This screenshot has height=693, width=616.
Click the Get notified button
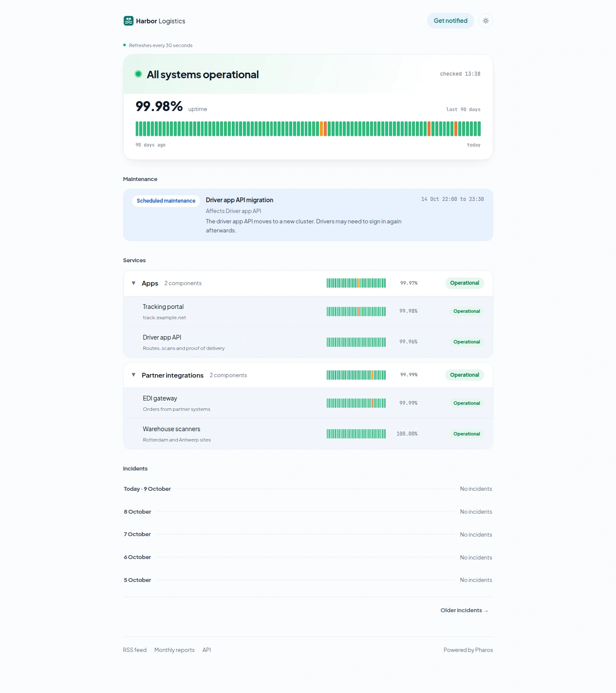(x=450, y=21)
